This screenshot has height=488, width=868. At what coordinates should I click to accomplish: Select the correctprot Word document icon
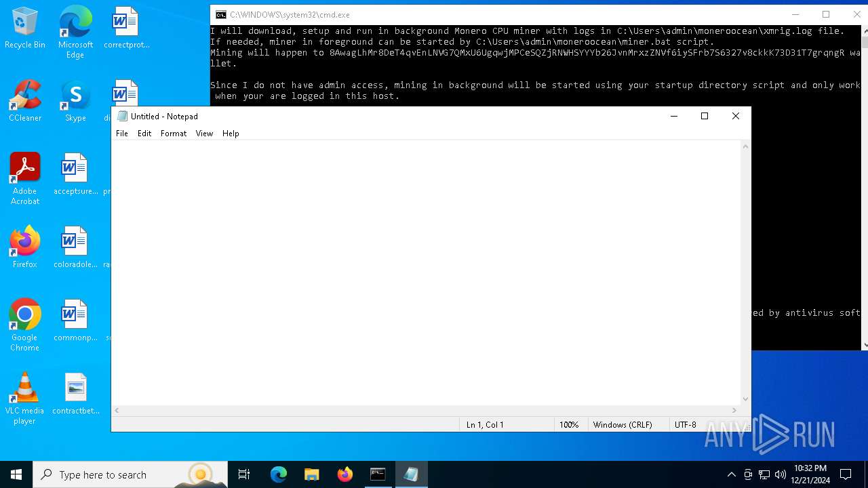pos(126,28)
